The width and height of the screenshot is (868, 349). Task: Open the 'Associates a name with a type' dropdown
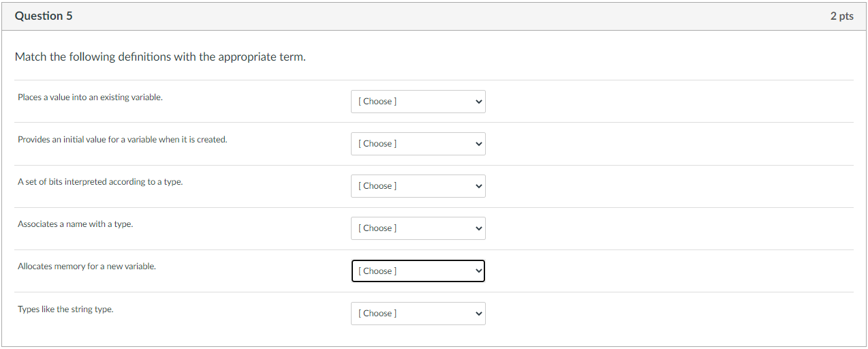pos(418,228)
